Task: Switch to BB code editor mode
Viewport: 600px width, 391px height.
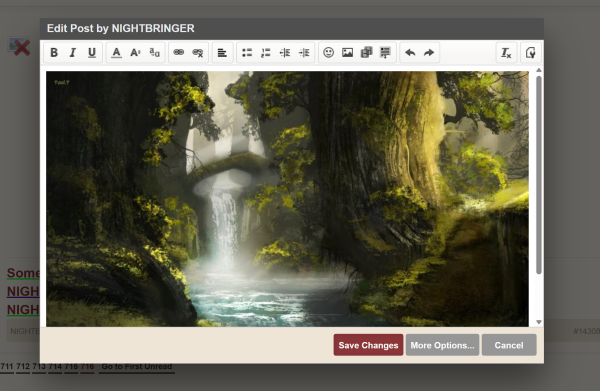Action: 530,52
